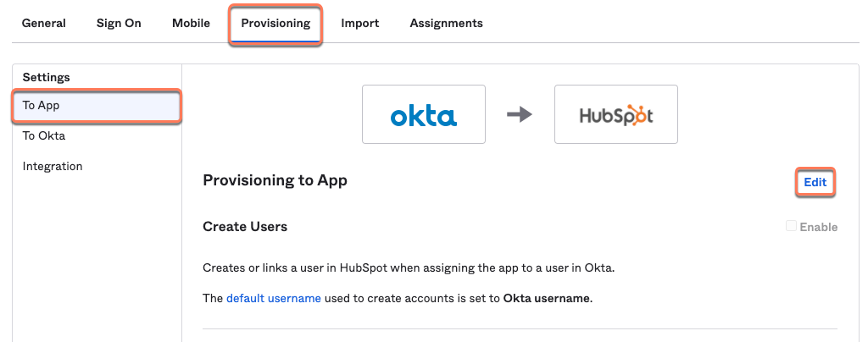
Task: Click the bold Okta username text
Action: 547,298
